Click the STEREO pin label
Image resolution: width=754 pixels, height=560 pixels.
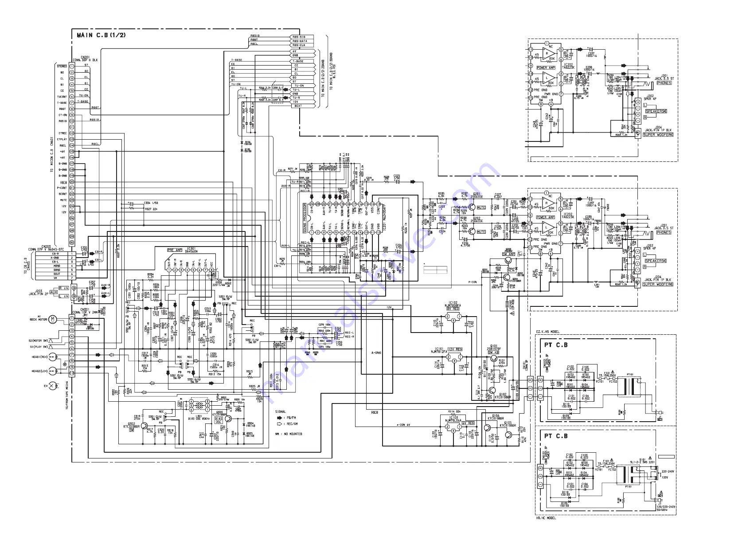tap(62, 67)
